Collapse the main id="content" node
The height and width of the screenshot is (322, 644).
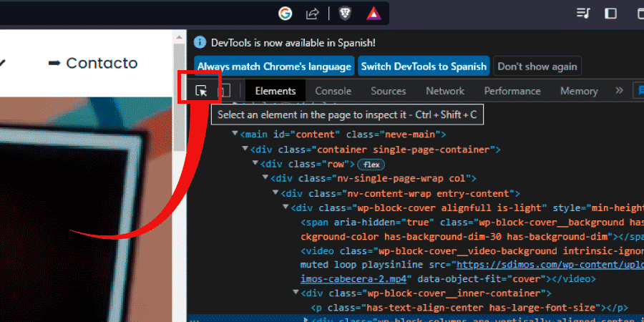[235, 134]
